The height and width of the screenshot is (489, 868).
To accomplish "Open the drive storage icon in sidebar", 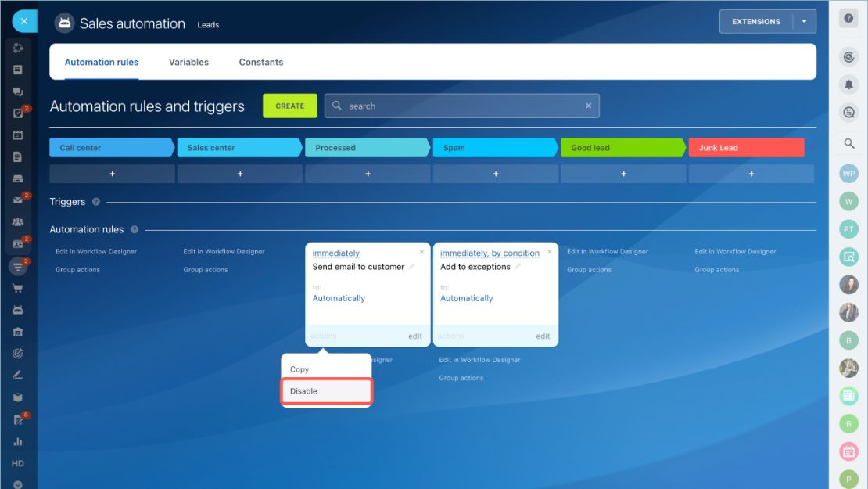I will 18,178.
